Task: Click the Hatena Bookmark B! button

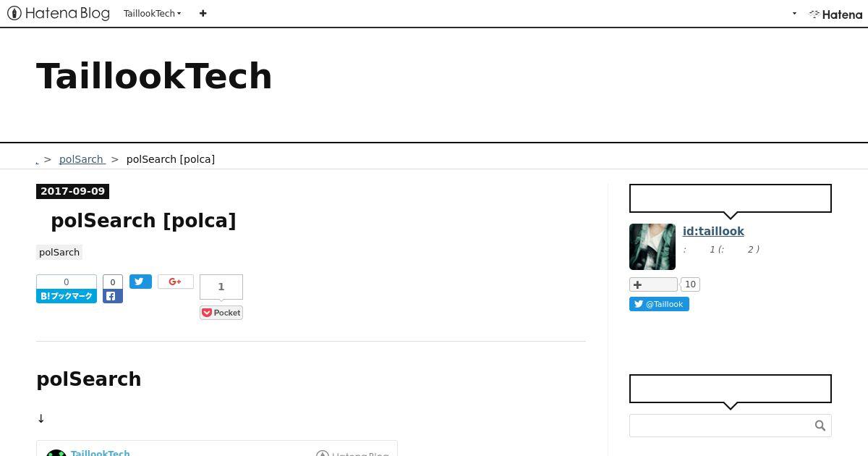Action: click(67, 296)
